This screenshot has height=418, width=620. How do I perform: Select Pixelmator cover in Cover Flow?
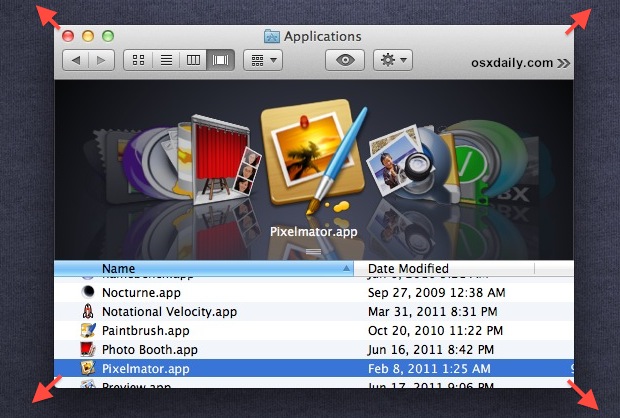coord(314,156)
